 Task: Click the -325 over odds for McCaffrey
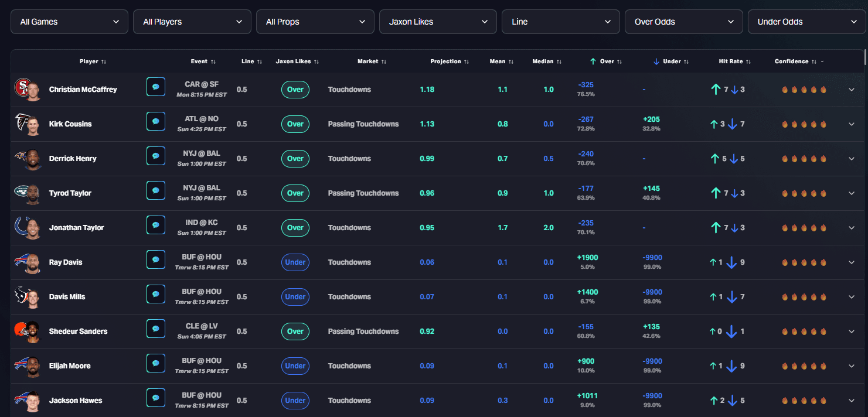click(586, 85)
